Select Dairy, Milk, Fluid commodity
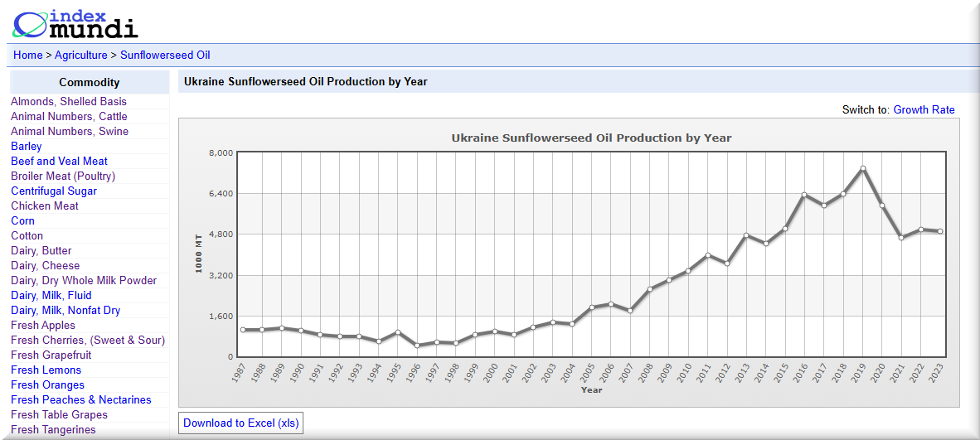 click(x=51, y=295)
